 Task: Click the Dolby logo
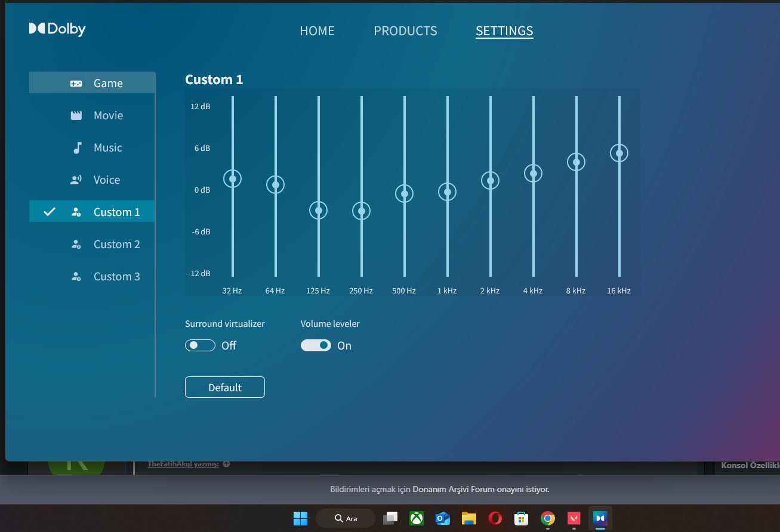[57, 29]
